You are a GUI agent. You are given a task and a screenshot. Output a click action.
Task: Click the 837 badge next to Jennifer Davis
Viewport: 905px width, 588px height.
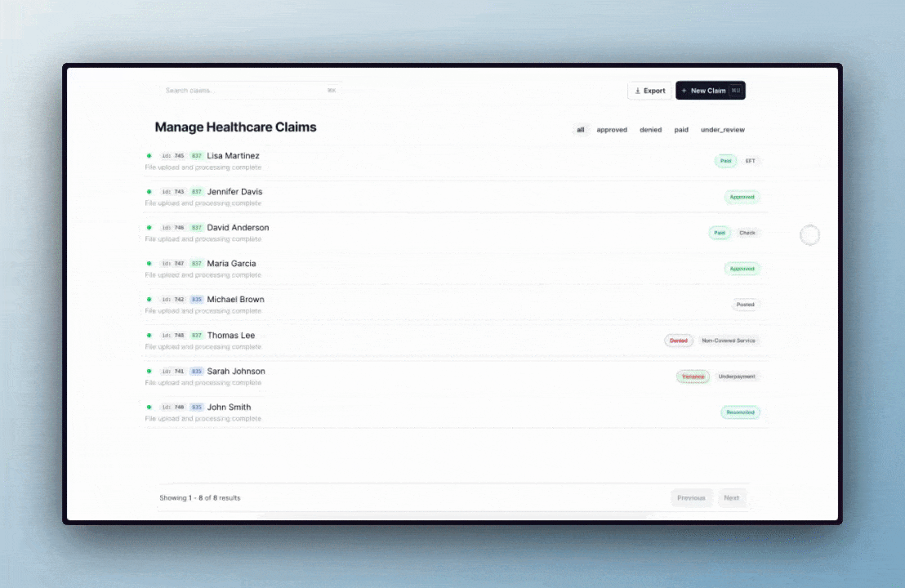coord(196,192)
